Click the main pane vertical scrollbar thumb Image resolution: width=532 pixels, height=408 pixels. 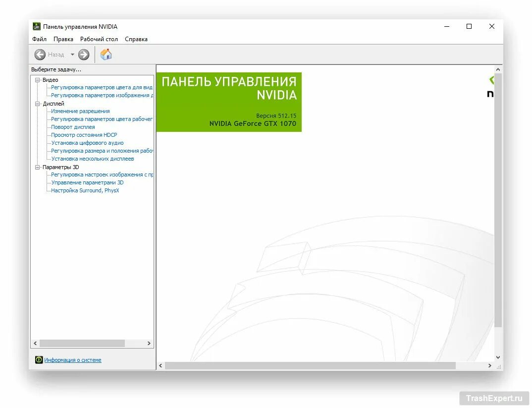coord(498,201)
